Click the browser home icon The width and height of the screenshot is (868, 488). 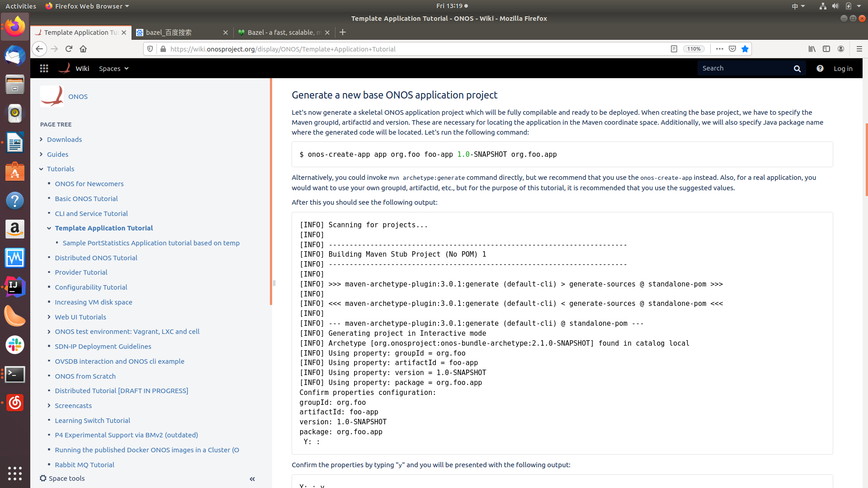point(83,49)
